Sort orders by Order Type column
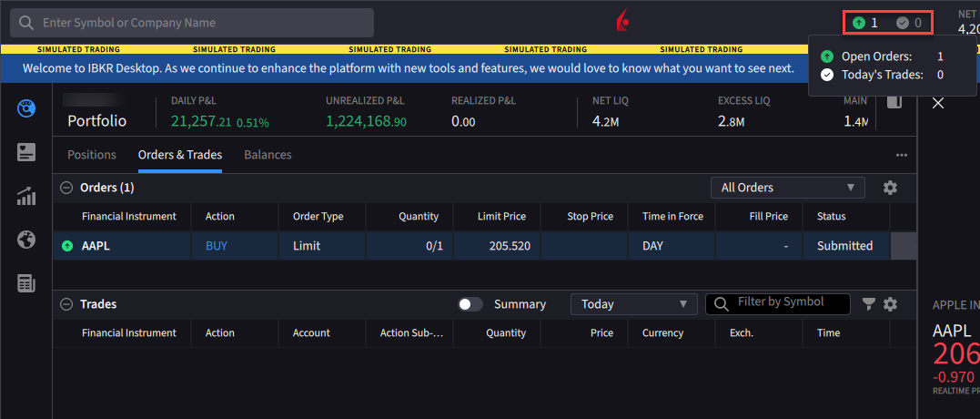 (318, 217)
